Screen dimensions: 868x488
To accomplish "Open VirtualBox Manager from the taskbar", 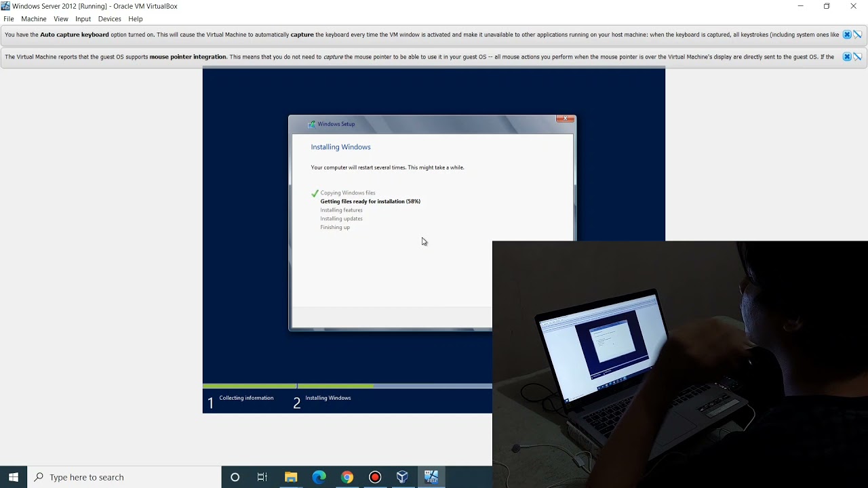I will pos(403,477).
